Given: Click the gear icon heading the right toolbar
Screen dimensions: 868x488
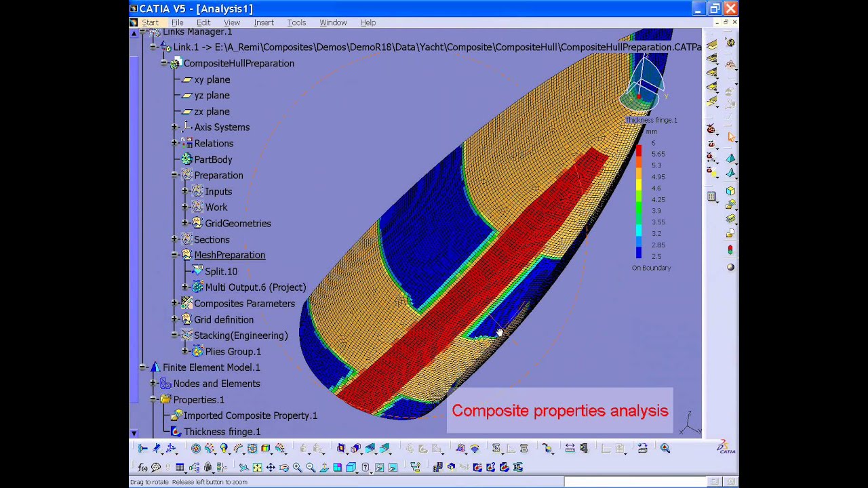Looking at the screenshot, I should pos(730,42).
